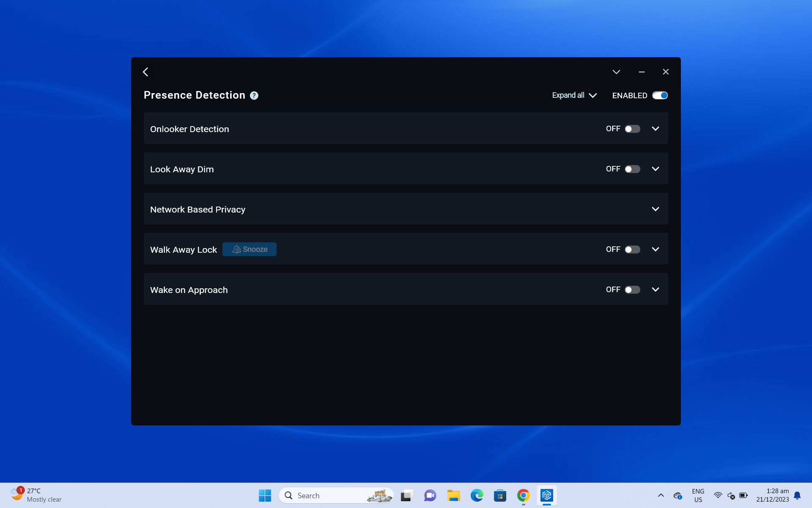The width and height of the screenshot is (812, 508).
Task: Enable Look Away Dim switch
Action: [632, 169]
